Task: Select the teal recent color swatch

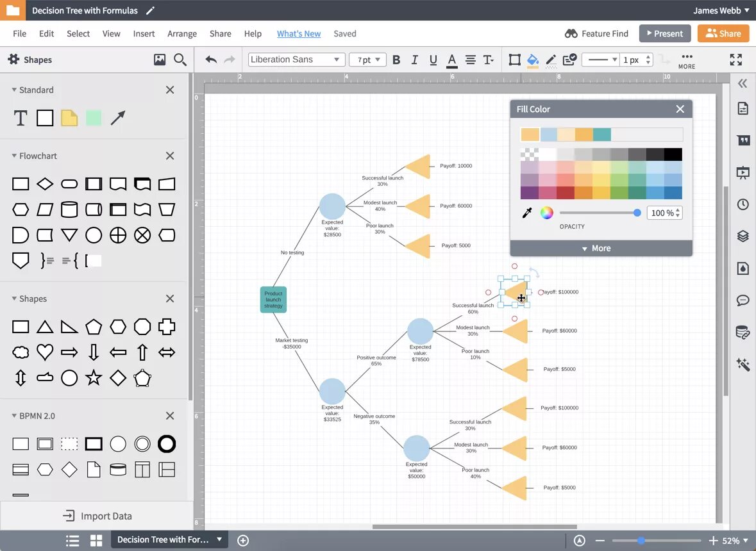Action: click(x=601, y=135)
